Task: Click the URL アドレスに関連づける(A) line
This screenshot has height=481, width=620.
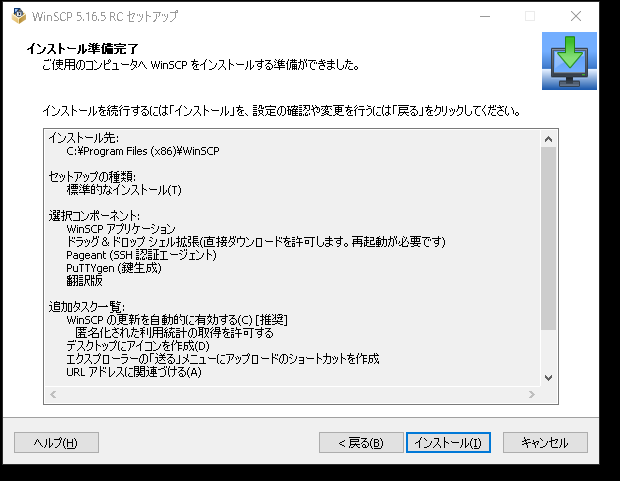Action: (x=133, y=372)
